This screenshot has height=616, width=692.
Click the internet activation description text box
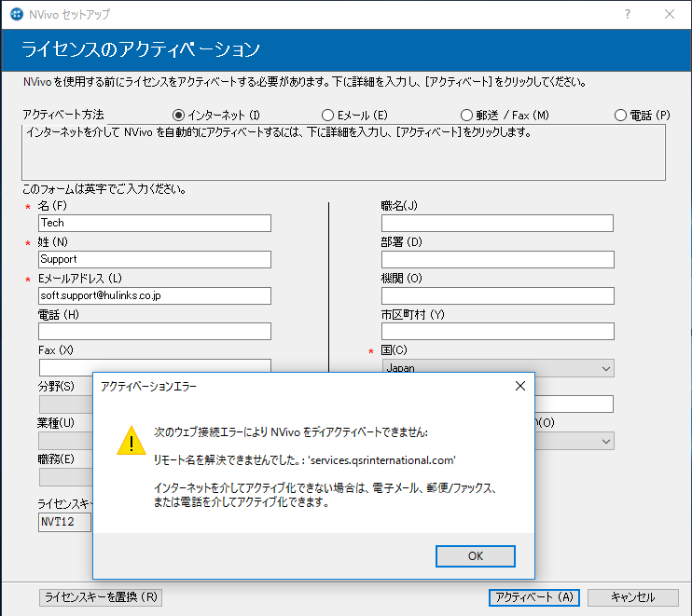click(343, 153)
